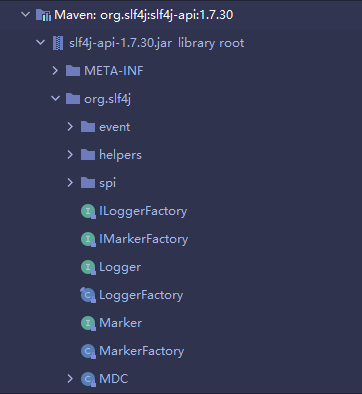Click the Maven library icon for slf4j-api
Viewport: 362px width, 394px height.
44,15
